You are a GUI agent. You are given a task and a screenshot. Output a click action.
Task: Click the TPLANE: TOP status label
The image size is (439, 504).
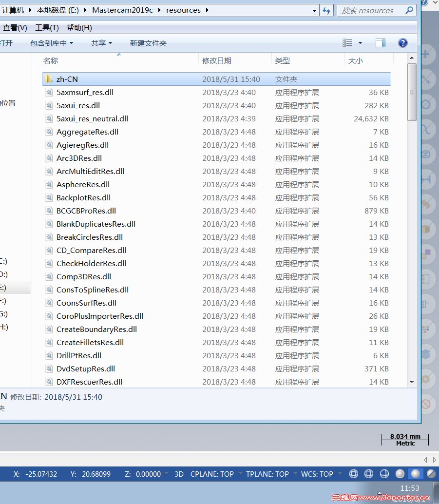[x=267, y=474]
